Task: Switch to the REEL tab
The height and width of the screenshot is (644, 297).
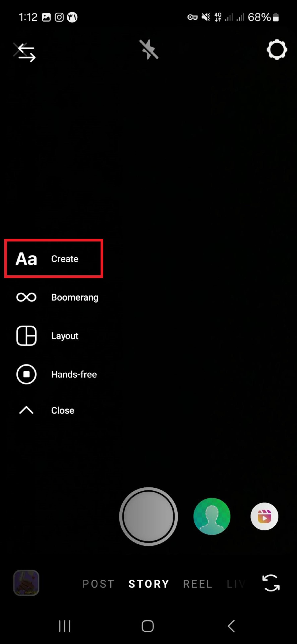Action: coord(198,584)
